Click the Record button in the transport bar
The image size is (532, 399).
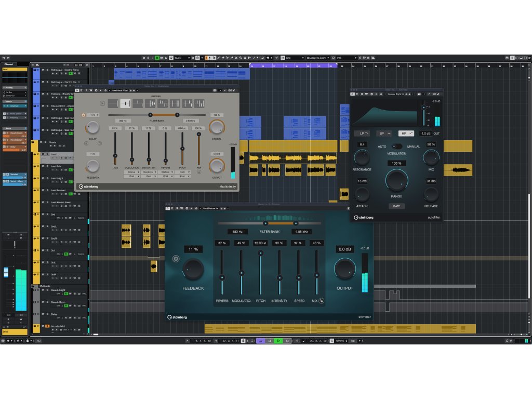point(287,341)
